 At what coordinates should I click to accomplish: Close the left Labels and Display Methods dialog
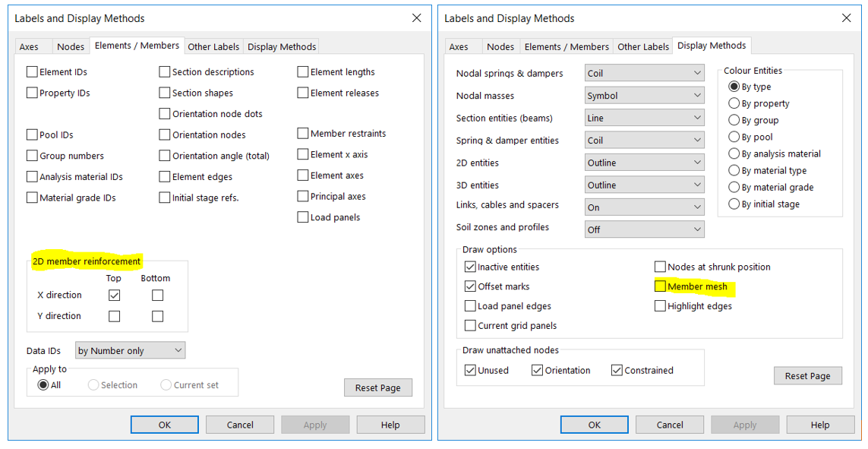(x=416, y=18)
